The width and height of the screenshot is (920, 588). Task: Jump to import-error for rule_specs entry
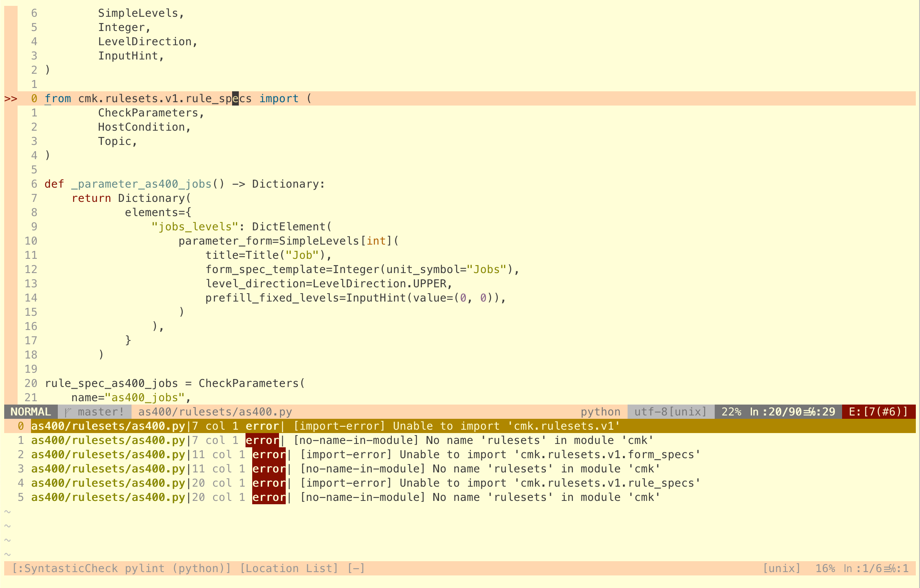pos(500,483)
